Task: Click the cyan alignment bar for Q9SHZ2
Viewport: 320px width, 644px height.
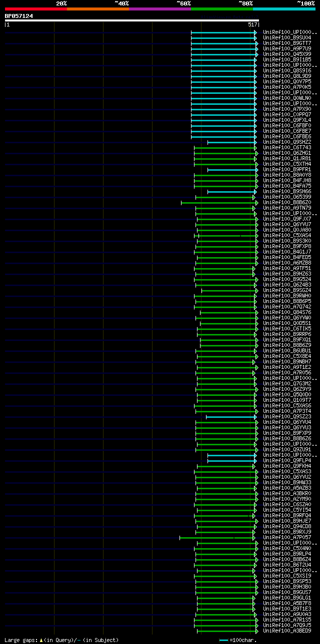Action: pos(231,142)
